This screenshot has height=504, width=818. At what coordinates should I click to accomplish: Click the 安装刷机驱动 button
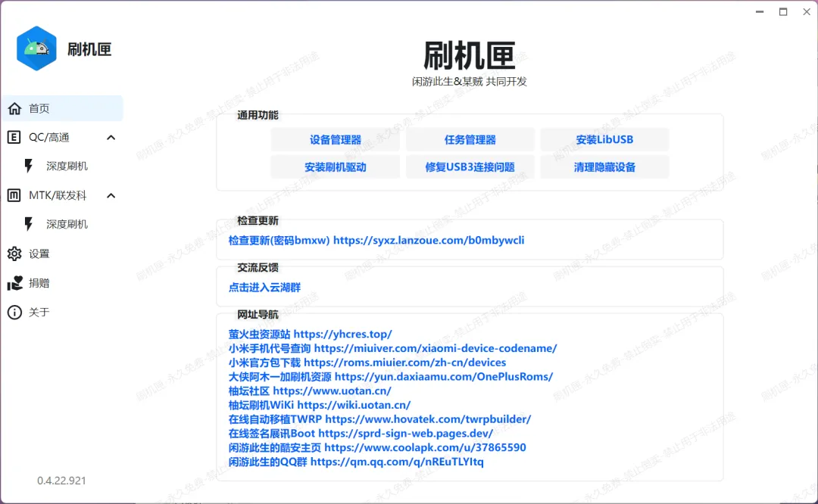(336, 167)
